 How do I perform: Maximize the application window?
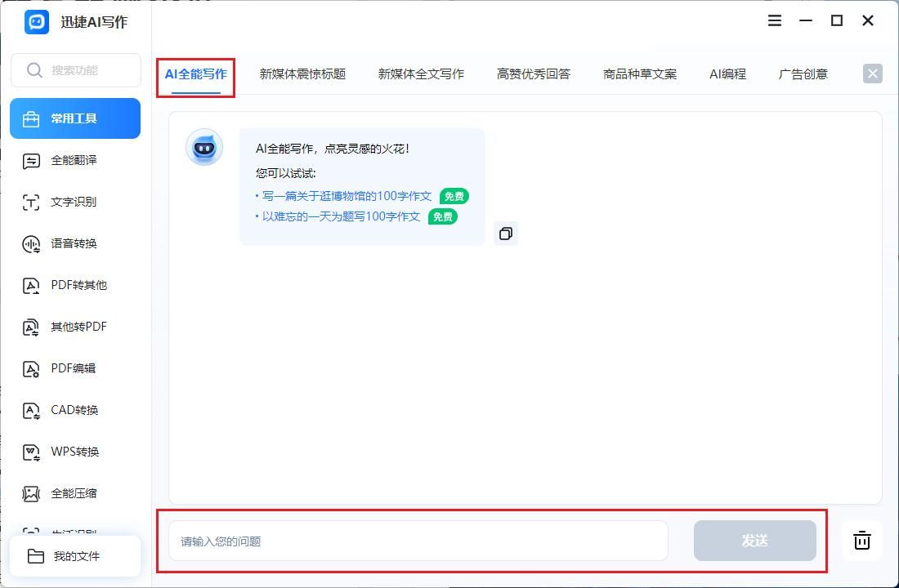point(837,20)
